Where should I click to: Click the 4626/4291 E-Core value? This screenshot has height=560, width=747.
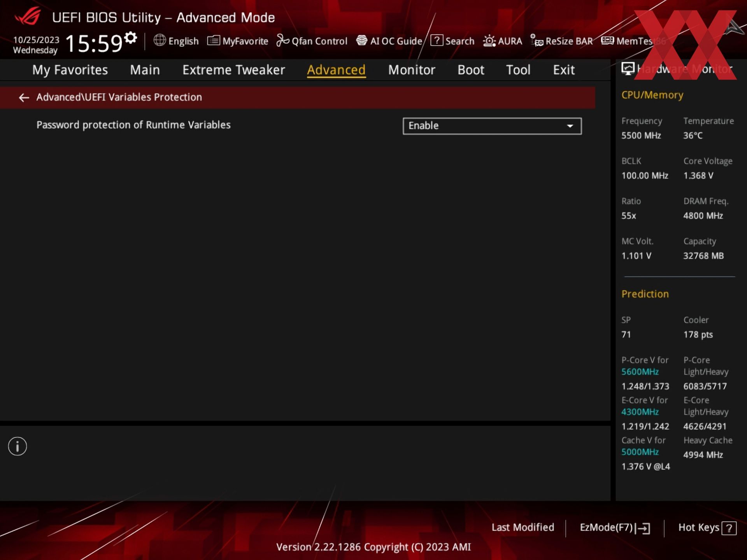[x=705, y=426]
